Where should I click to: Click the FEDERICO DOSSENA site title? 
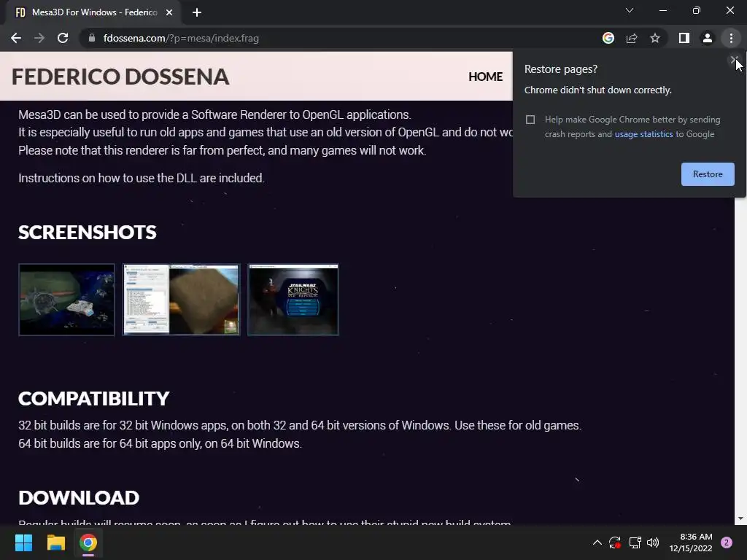pos(120,77)
